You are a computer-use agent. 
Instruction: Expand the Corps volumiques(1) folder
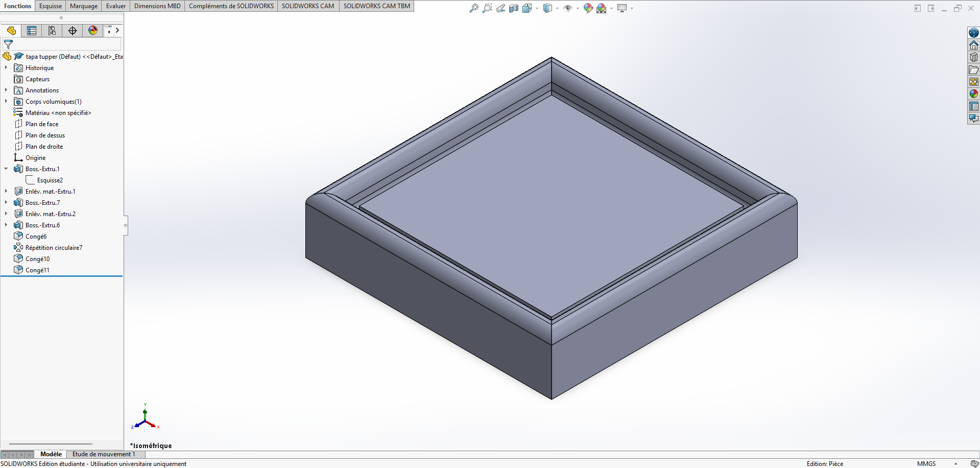[6, 102]
